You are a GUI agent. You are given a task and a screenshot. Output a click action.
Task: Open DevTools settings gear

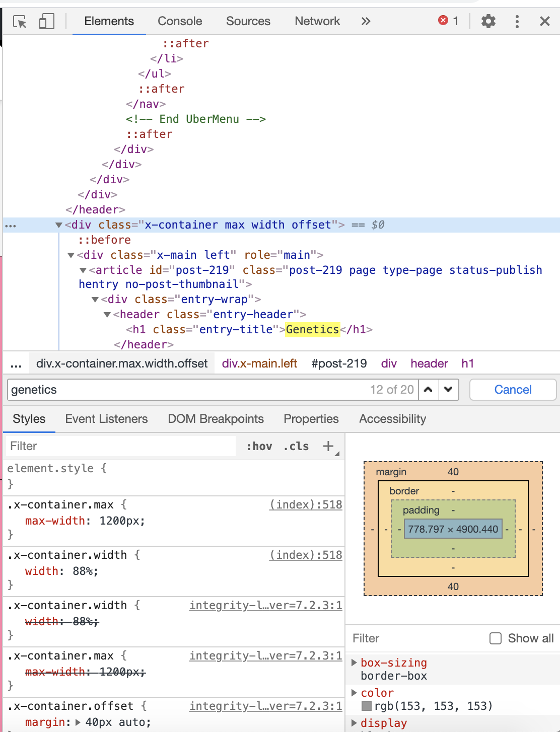click(488, 21)
